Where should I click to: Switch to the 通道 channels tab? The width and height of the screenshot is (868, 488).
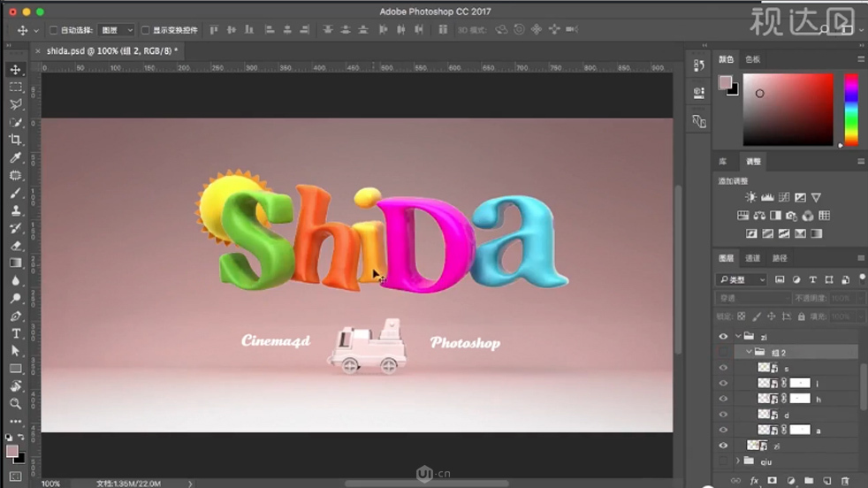pyautogui.click(x=752, y=258)
